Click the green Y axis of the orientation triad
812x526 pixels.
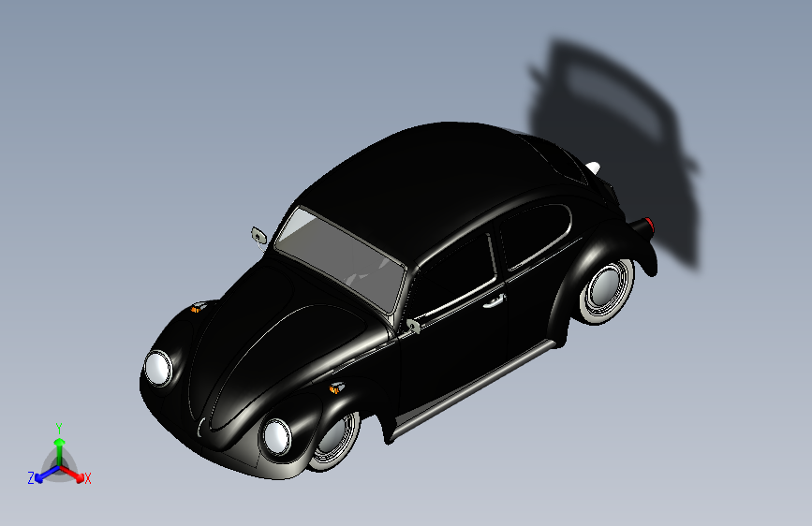coord(60,451)
